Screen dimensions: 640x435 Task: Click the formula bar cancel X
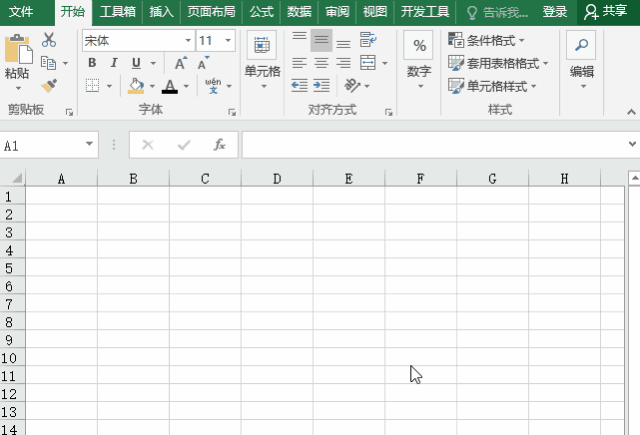click(x=147, y=144)
